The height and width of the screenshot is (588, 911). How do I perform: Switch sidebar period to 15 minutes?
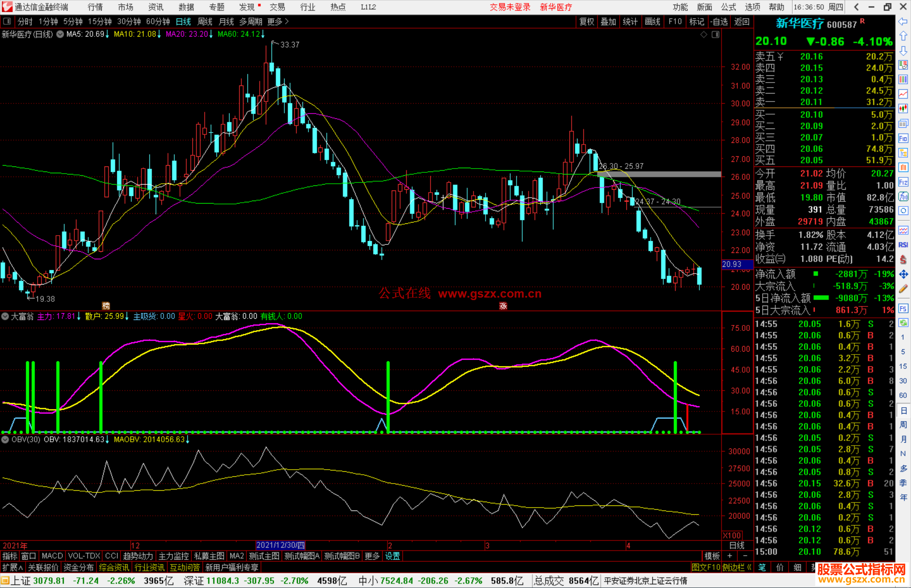click(x=903, y=366)
